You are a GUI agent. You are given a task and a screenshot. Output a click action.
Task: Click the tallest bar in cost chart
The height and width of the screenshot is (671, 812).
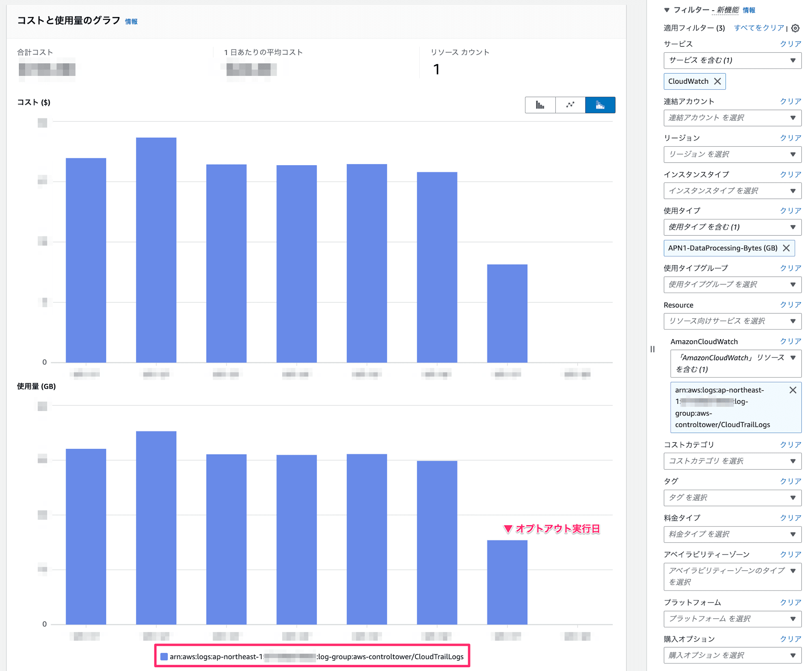click(x=156, y=250)
